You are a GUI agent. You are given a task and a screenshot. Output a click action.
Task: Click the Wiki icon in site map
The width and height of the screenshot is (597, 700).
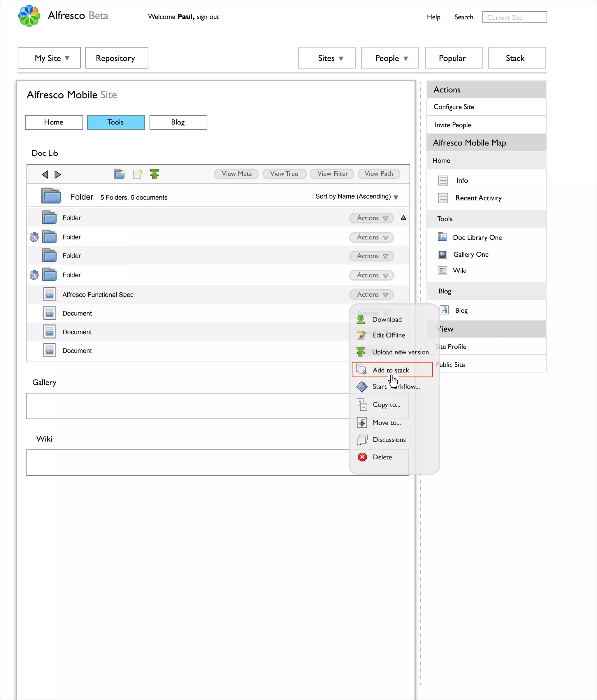(442, 271)
